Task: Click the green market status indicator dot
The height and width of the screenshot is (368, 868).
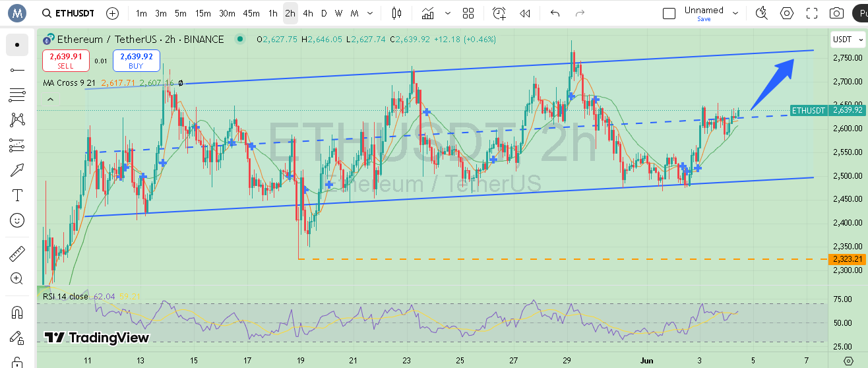Action: 239,40
